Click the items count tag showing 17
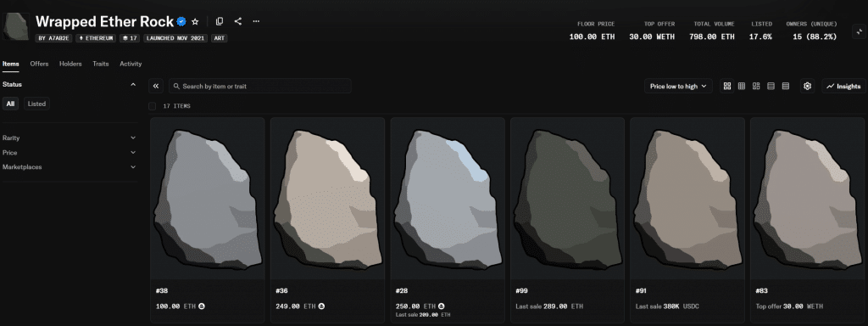 click(130, 38)
